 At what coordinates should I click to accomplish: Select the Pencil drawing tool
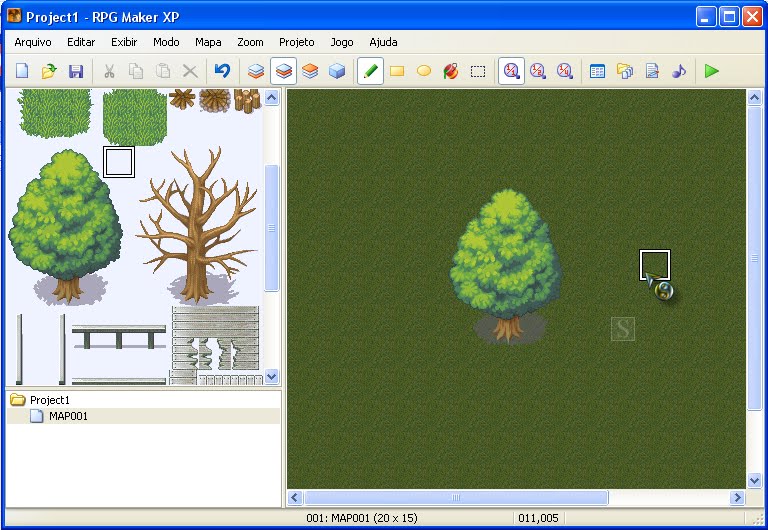pyautogui.click(x=370, y=71)
